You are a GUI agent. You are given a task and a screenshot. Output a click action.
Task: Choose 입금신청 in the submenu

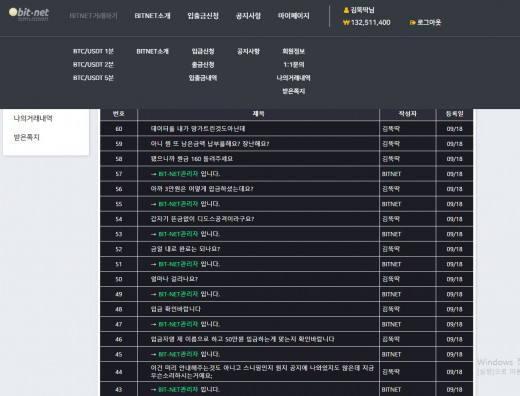coord(203,51)
